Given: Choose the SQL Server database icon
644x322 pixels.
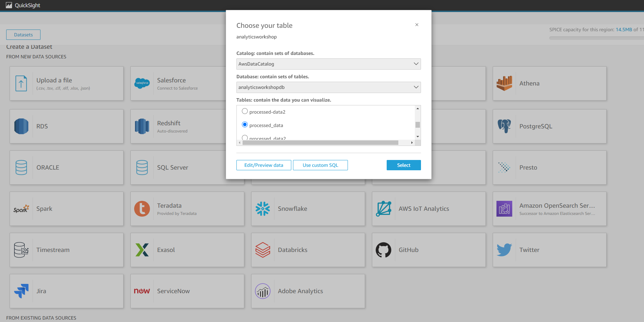Looking at the screenshot, I should pos(142,168).
